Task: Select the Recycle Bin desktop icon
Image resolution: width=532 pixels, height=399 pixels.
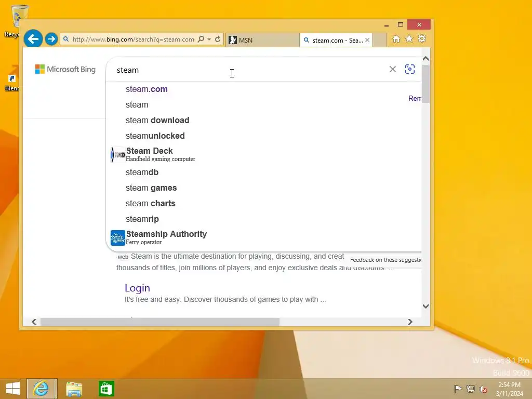Action: click(x=15, y=21)
